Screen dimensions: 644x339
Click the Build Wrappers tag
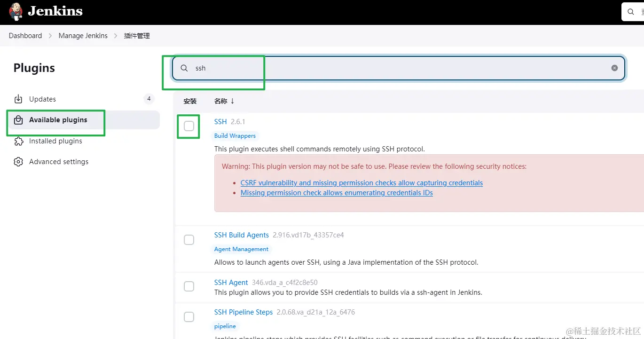[x=235, y=136]
